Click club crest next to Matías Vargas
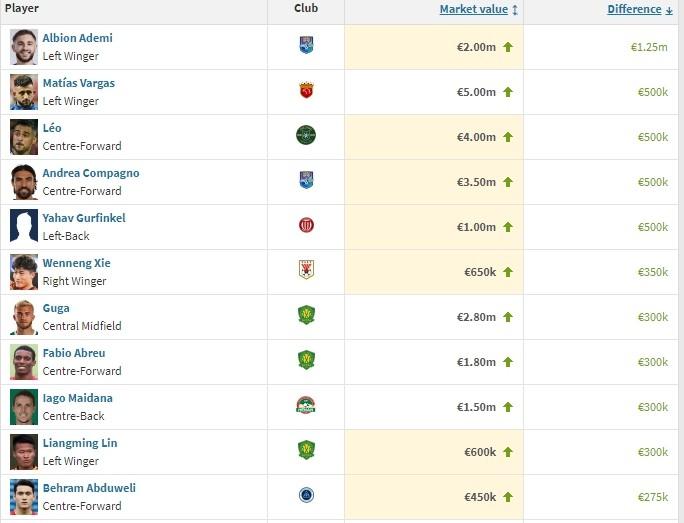This screenshot has width=684, height=523. (x=306, y=91)
